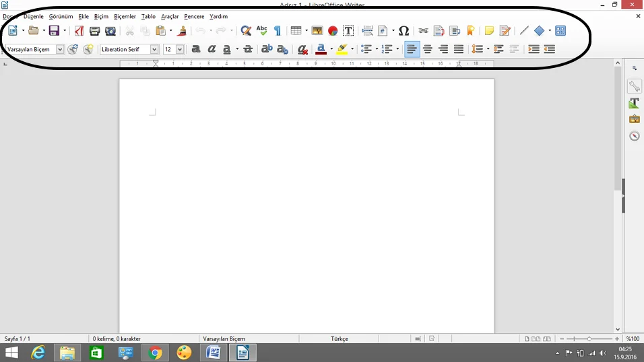
Task: Toggle superscript formatting
Action: [267, 49]
